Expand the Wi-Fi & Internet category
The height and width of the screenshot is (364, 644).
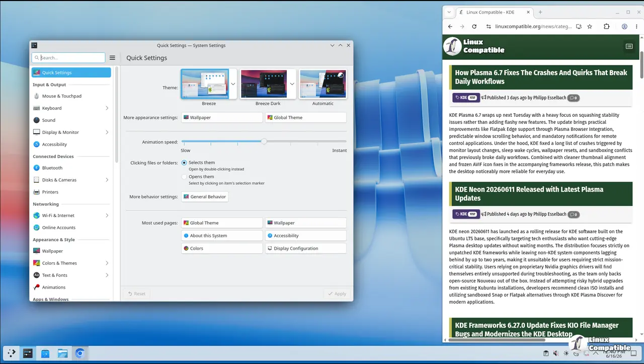(107, 215)
